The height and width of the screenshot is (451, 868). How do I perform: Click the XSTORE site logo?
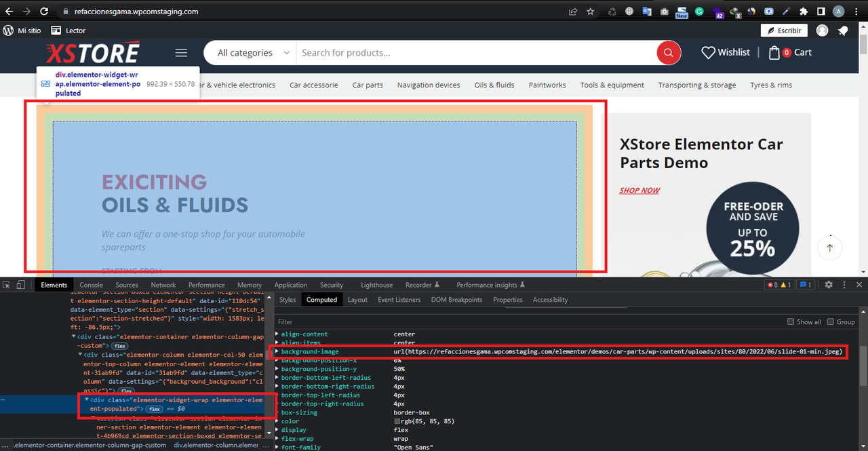tap(92, 53)
